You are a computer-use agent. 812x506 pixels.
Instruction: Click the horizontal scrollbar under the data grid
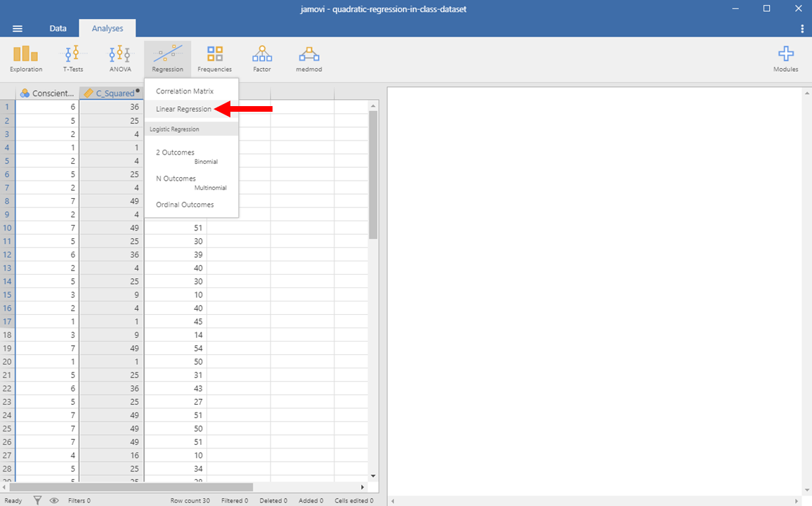pyautogui.click(x=131, y=486)
